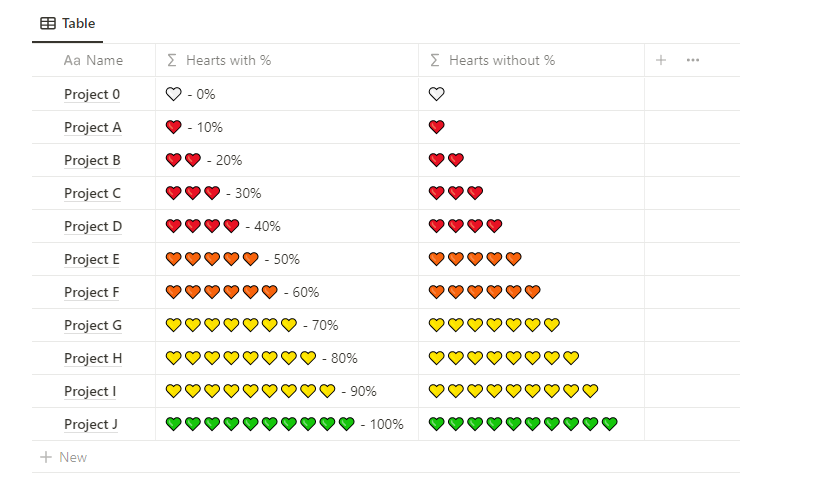Viewport: 824px width, 482px height.
Task: Click the sigma icon in the 'Hearts with %' header
Action: (172, 60)
